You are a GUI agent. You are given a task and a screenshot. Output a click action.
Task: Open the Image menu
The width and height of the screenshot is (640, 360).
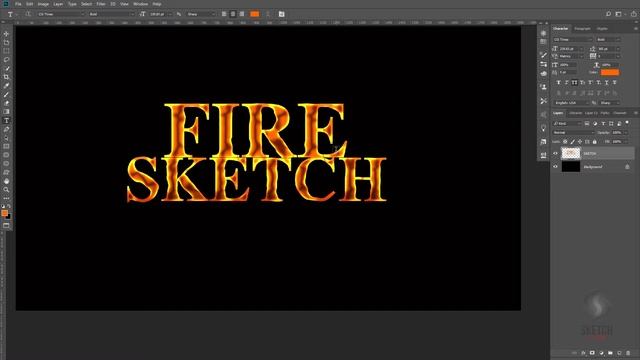pyautogui.click(x=43, y=4)
